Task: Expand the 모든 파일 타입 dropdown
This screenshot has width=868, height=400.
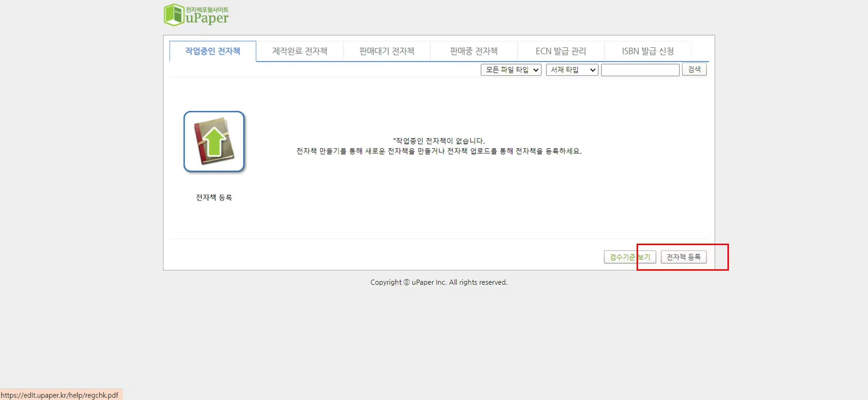Action: pyautogui.click(x=510, y=70)
